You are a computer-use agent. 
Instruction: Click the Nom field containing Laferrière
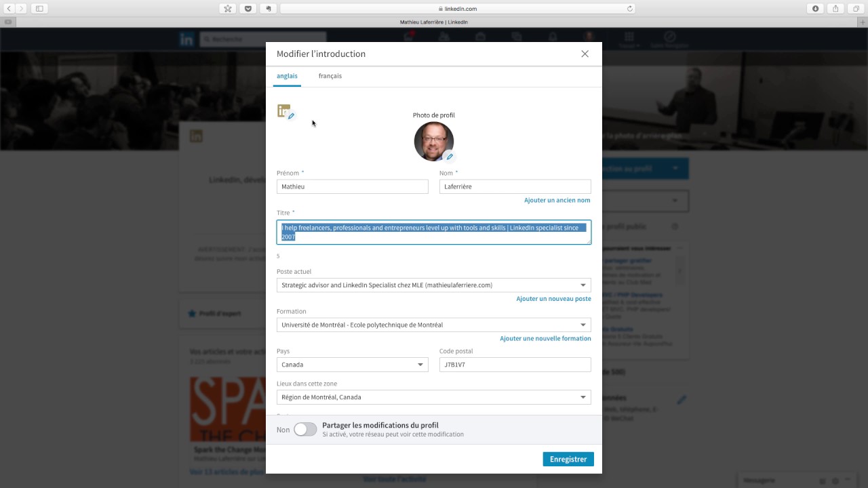click(x=515, y=186)
